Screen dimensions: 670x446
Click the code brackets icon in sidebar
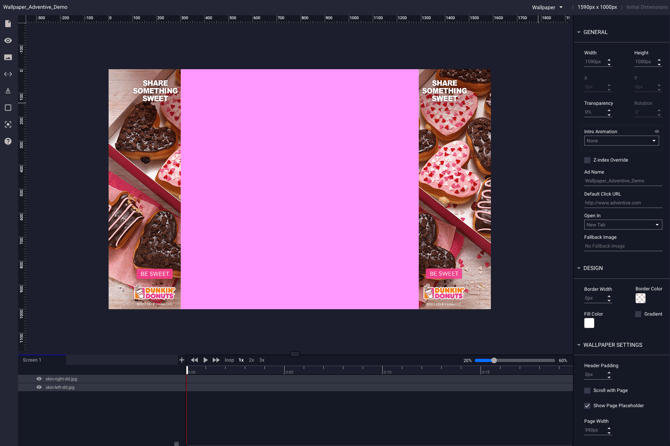(x=8, y=74)
